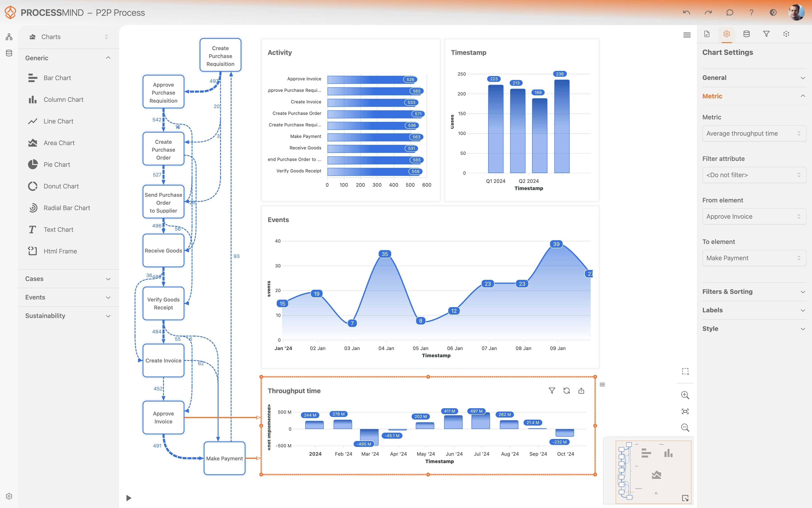This screenshot has height=508, width=812.
Task: Open the From element Approve Invoice dropdown
Action: coord(754,216)
